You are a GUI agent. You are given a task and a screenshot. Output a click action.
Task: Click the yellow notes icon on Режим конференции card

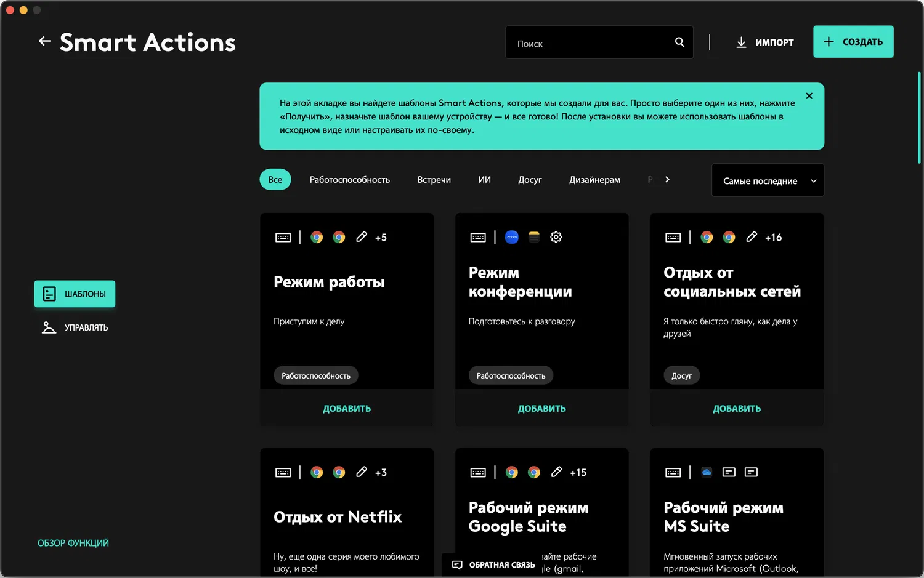(x=534, y=237)
